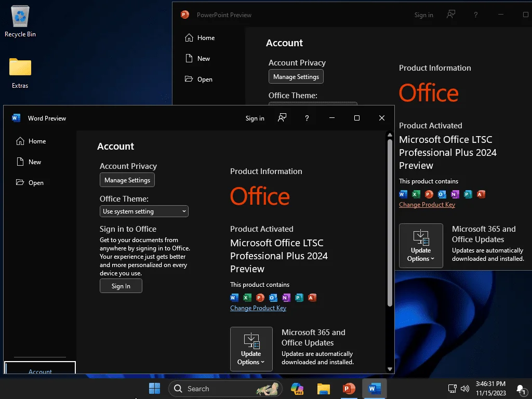Open feedback icon in PowerPoint title bar
The image size is (532, 399).
(450, 15)
